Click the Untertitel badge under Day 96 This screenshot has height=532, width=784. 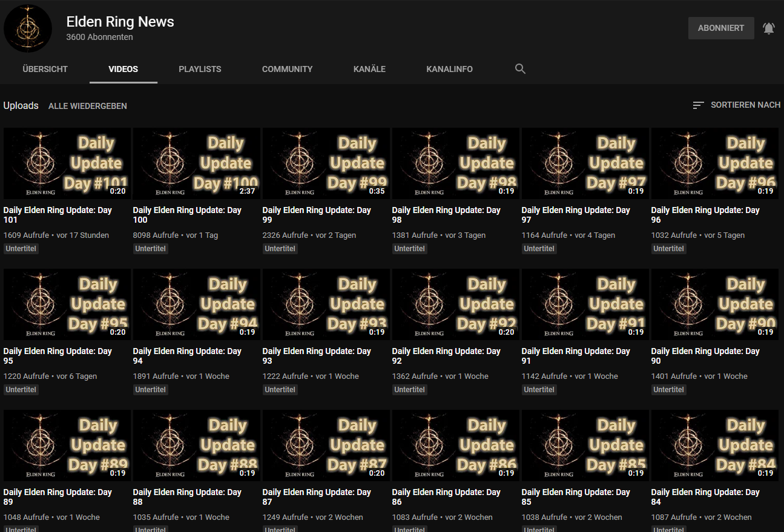tap(669, 249)
